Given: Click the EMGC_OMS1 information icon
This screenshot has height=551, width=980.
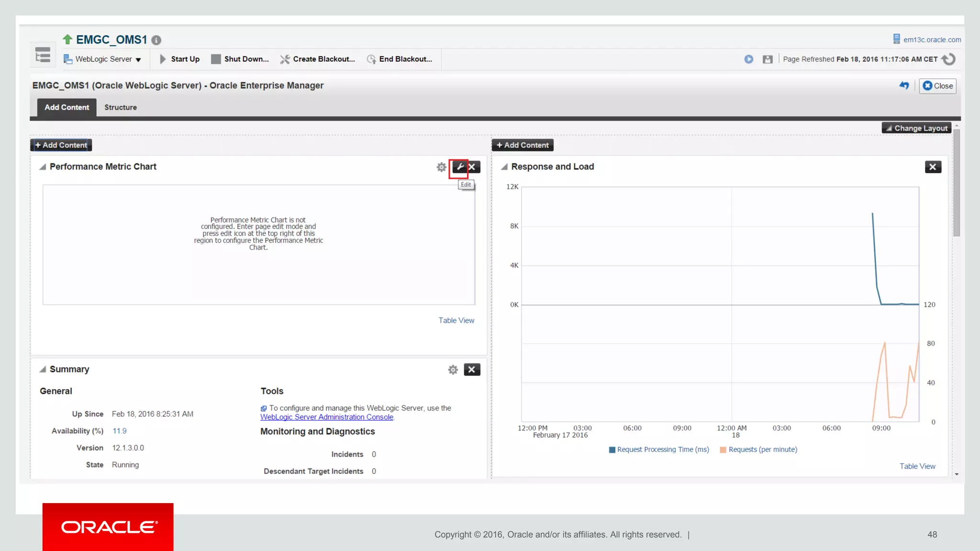Looking at the screenshot, I should click(156, 40).
